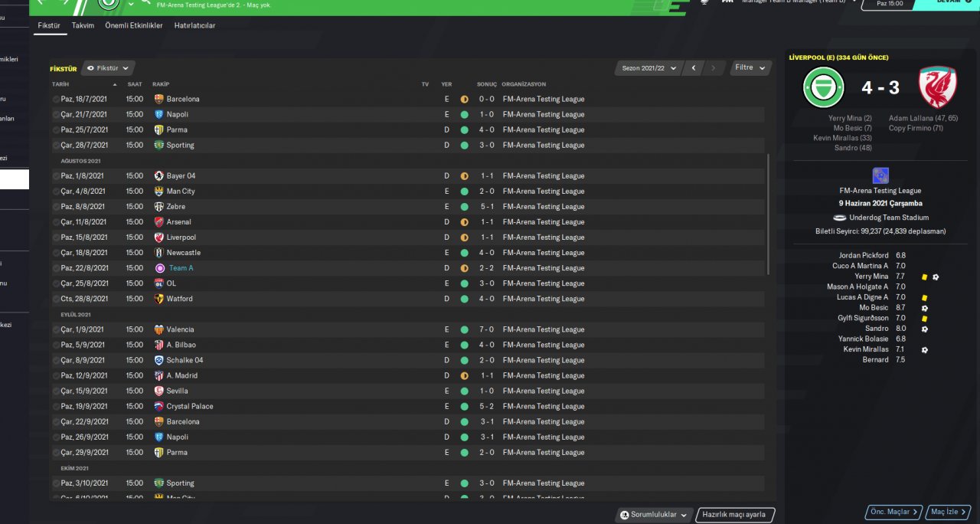Click the Schalke 04 club badge
980x524 pixels.
tap(159, 360)
